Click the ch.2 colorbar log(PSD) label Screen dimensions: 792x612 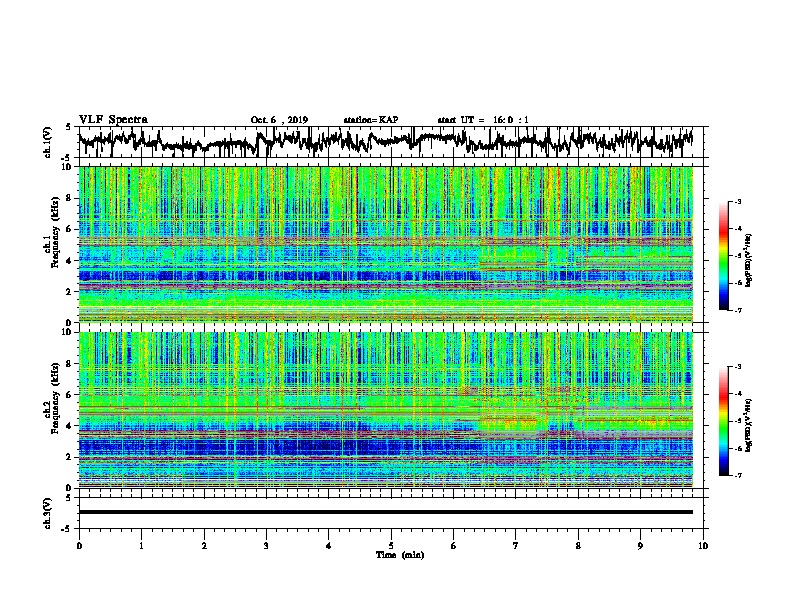[748, 424]
